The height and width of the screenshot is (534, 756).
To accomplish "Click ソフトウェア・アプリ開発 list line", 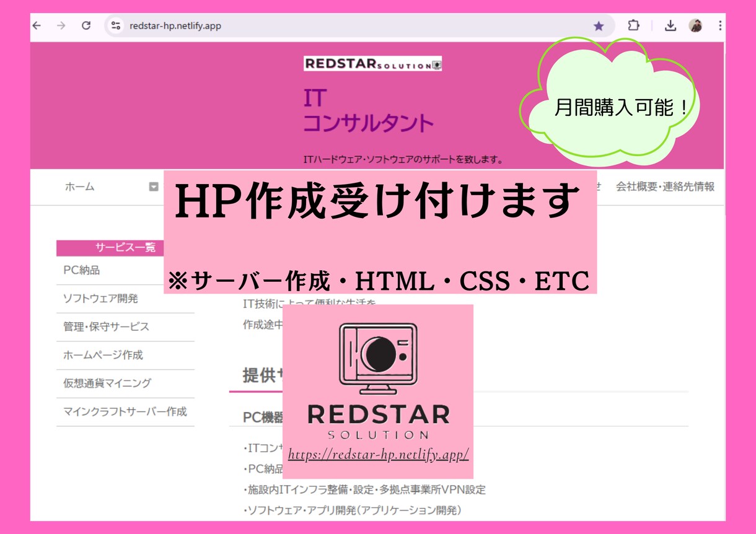I will pyautogui.click(x=353, y=510).
